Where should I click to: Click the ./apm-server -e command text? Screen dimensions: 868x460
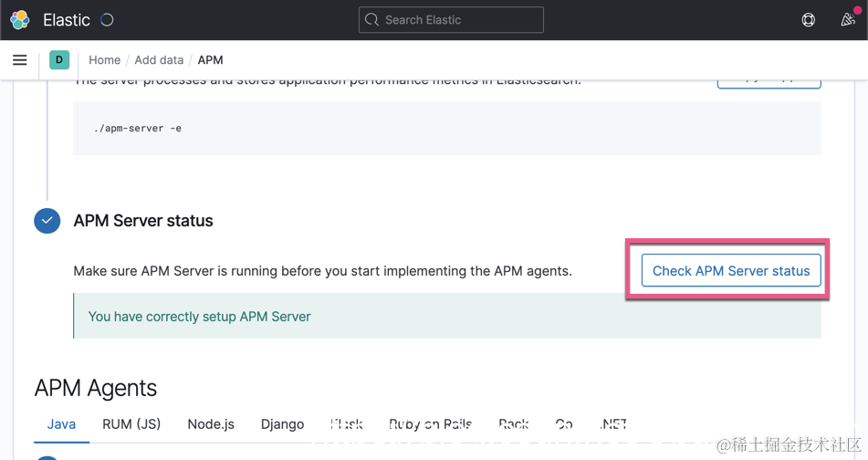(x=138, y=129)
